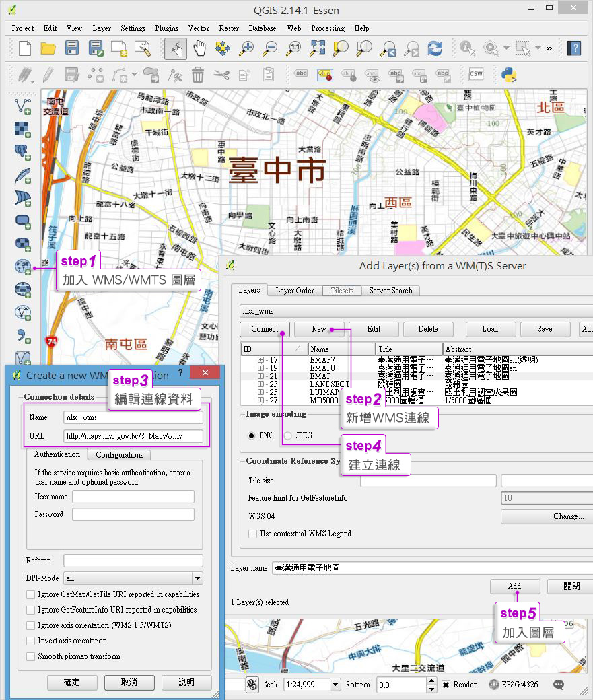
Task: Click the Refresh map icon
Action: coord(435,48)
